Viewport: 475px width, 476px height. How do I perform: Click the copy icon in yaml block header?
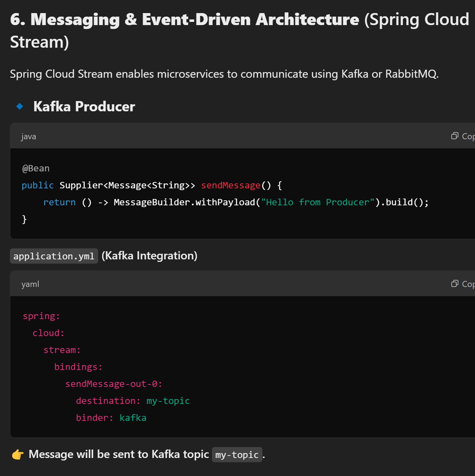pyautogui.click(x=455, y=284)
